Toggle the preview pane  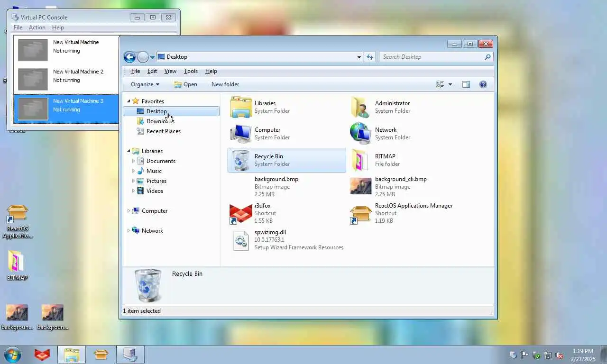(466, 84)
